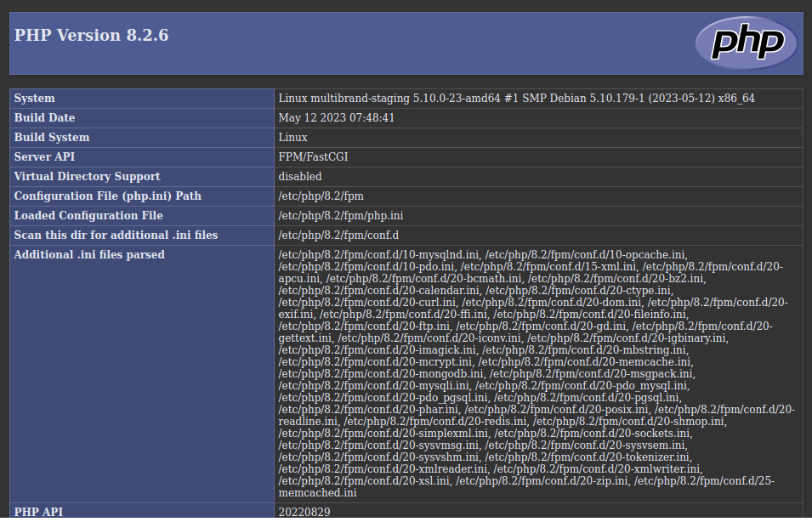Click the 10-mysqlnd.ini path entry
This screenshot has height=522, width=812.
click(378, 255)
